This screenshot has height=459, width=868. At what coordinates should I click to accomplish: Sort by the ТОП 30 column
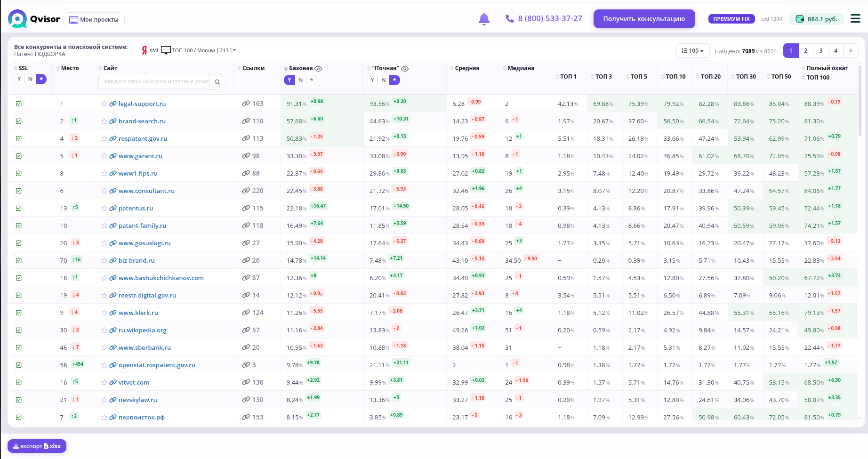pos(744,77)
